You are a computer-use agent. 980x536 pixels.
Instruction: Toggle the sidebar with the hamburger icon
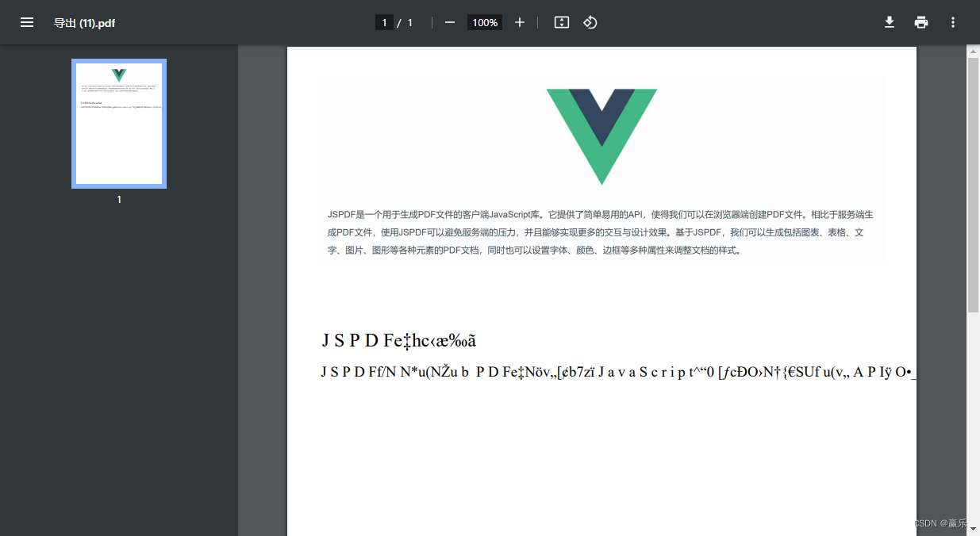tap(27, 22)
